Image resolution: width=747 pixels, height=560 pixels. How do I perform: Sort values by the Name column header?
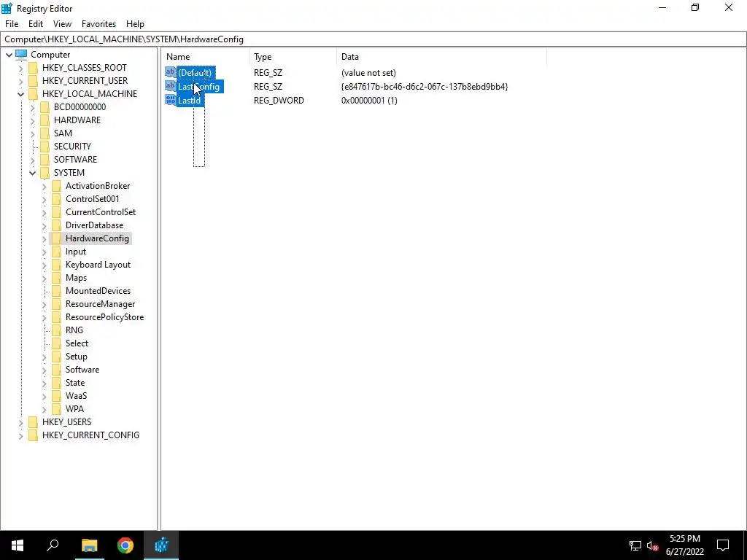205,57
